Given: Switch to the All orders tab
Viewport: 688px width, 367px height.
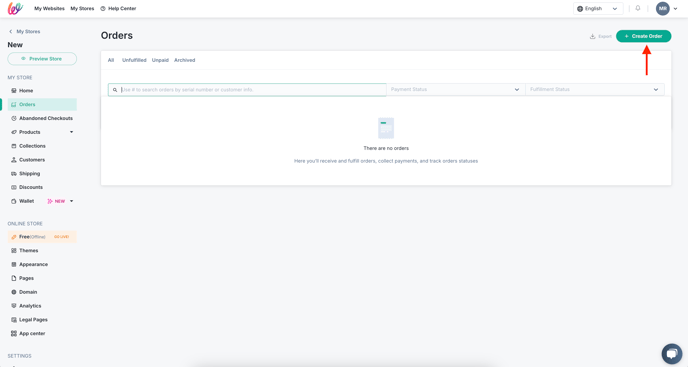Looking at the screenshot, I should pos(111,60).
